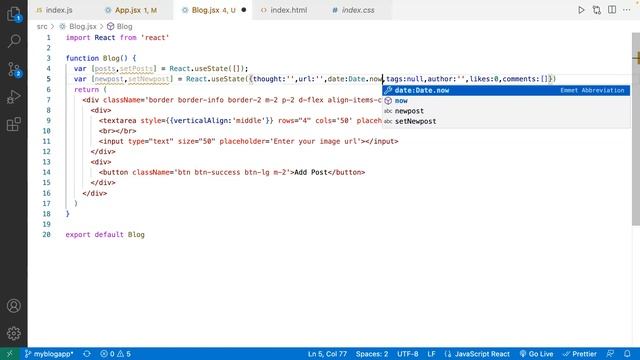Click src in breadcrumb path
Image resolution: width=640 pixels, height=360 pixels.
click(x=42, y=27)
